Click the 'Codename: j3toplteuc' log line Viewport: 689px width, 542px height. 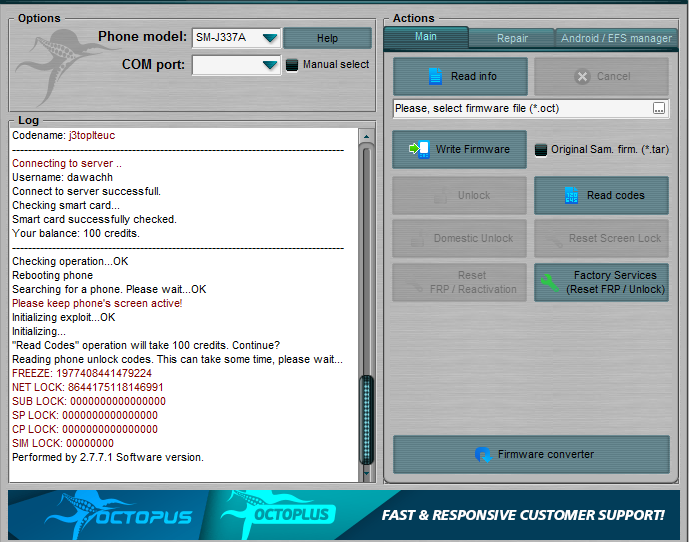[64, 135]
